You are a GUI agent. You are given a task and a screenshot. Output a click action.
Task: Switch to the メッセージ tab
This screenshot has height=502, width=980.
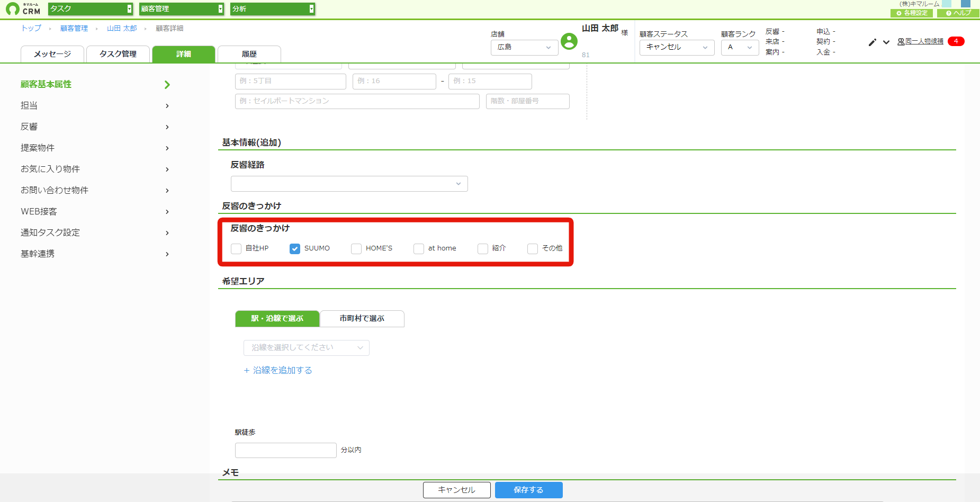(x=52, y=54)
